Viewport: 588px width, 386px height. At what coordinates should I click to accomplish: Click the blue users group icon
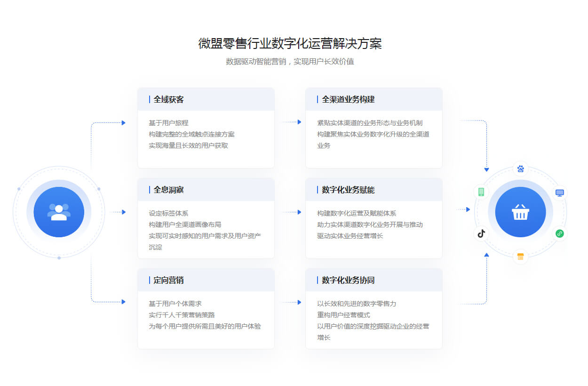coord(59,212)
